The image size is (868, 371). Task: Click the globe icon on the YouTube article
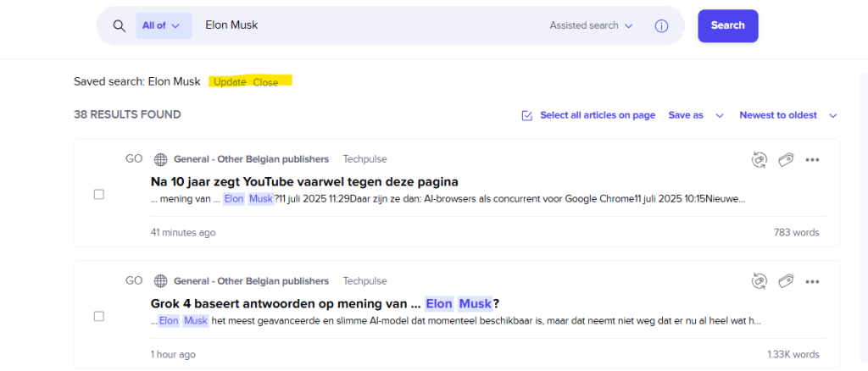click(160, 159)
